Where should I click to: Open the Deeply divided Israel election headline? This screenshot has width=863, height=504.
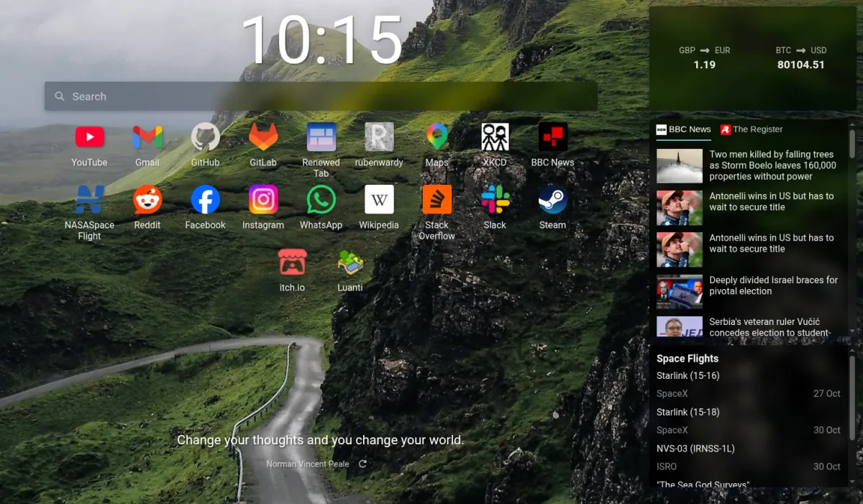pos(774,285)
